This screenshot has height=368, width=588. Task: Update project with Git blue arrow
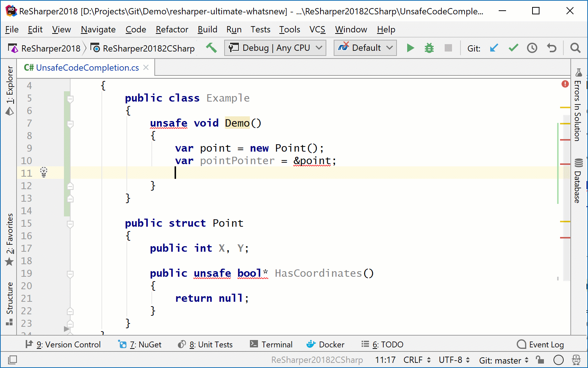(x=494, y=48)
